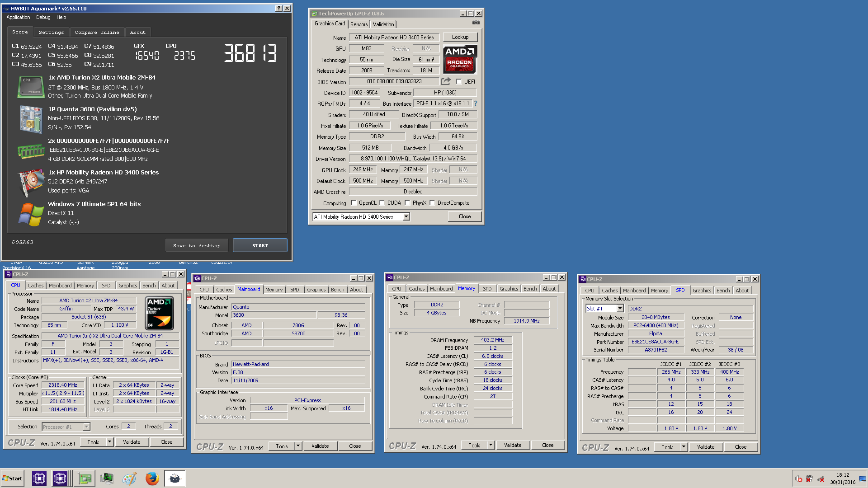Click the RAM module icon in Aquamark

tap(31, 150)
